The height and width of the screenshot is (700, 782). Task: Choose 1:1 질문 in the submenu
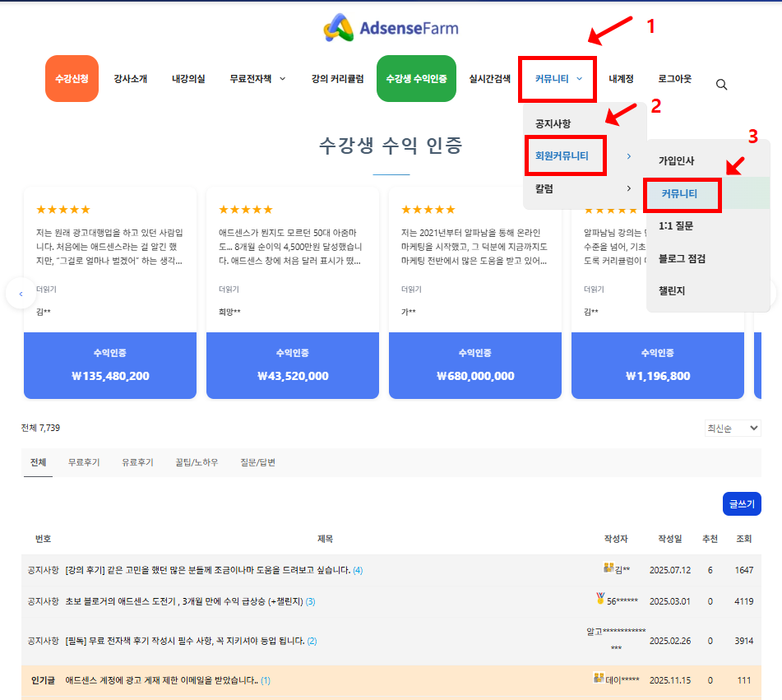[x=676, y=226]
